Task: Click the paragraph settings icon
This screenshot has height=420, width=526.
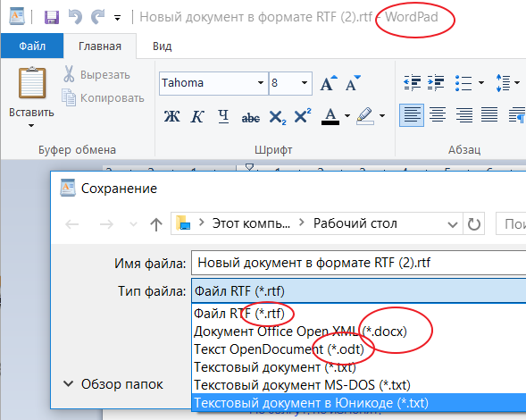Action: [517, 115]
